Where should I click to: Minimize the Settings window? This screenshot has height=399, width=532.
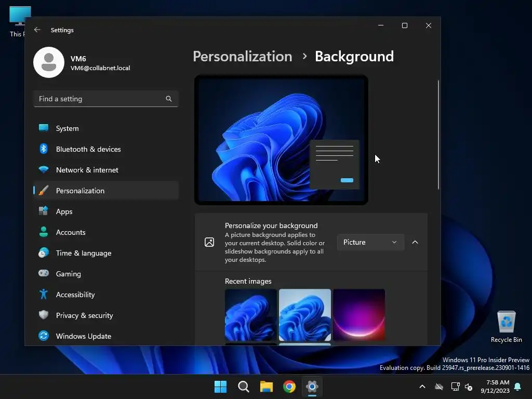tap(381, 25)
